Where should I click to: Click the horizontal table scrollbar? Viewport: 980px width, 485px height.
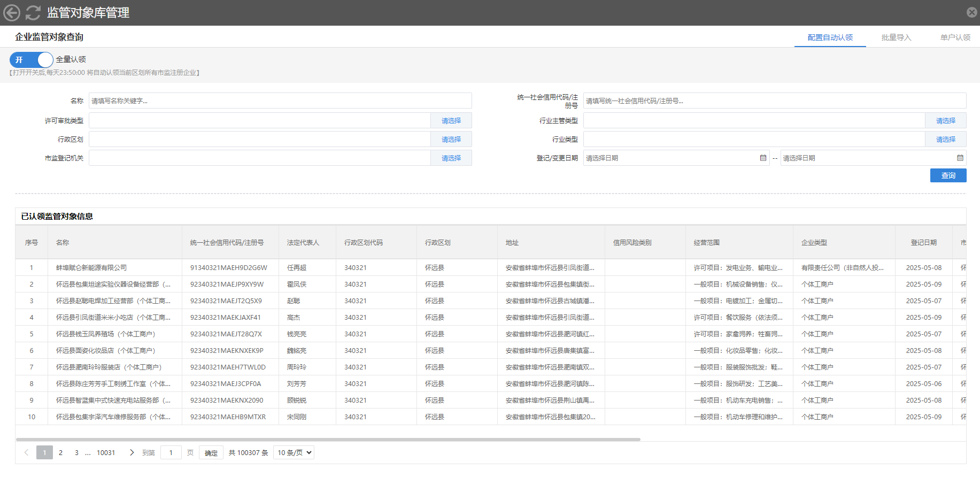(x=328, y=440)
